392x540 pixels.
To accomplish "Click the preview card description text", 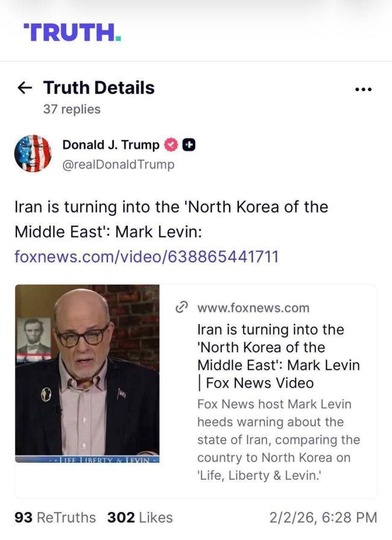I will tap(279, 439).
